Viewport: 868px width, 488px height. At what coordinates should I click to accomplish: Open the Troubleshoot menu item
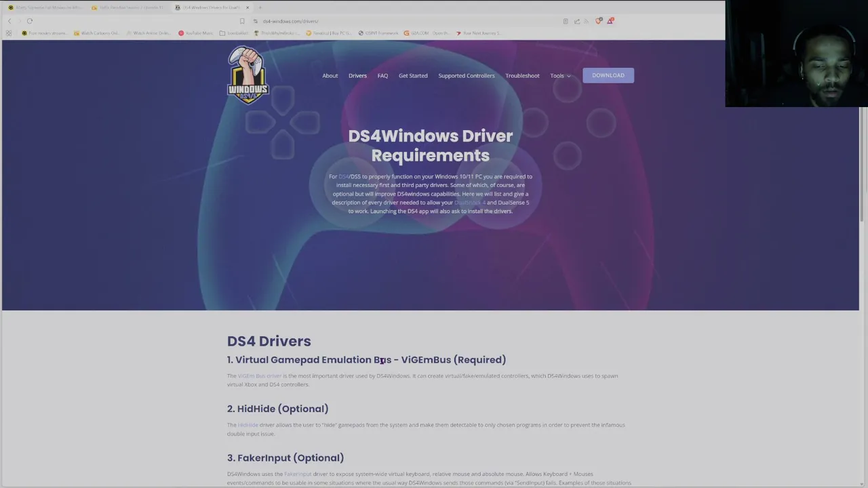522,75
